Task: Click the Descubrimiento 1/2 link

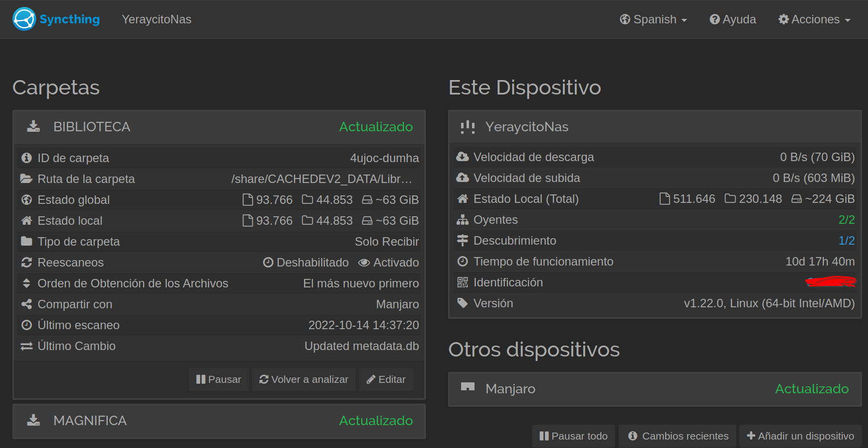Action: pos(846,241)
